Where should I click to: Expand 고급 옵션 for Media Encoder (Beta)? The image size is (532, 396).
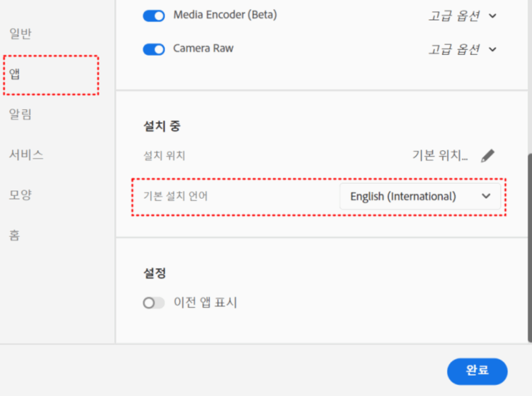[x=462, y=16]
